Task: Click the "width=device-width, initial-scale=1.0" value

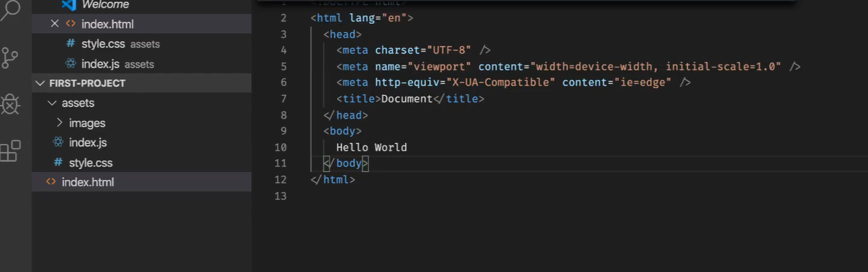Action: [x=655, y=66]
